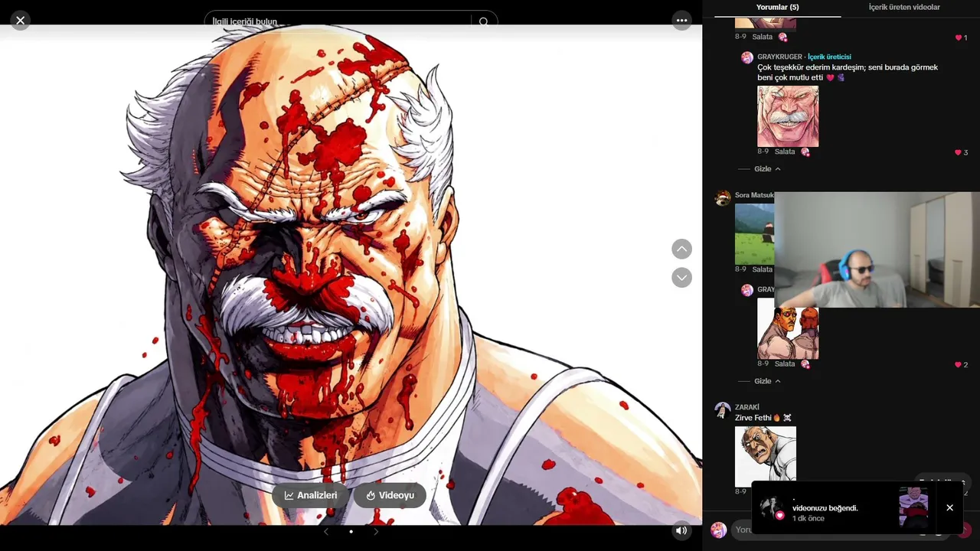Open the mustached old man reply image
Screen dimensions: 980x551
(788, 116)
